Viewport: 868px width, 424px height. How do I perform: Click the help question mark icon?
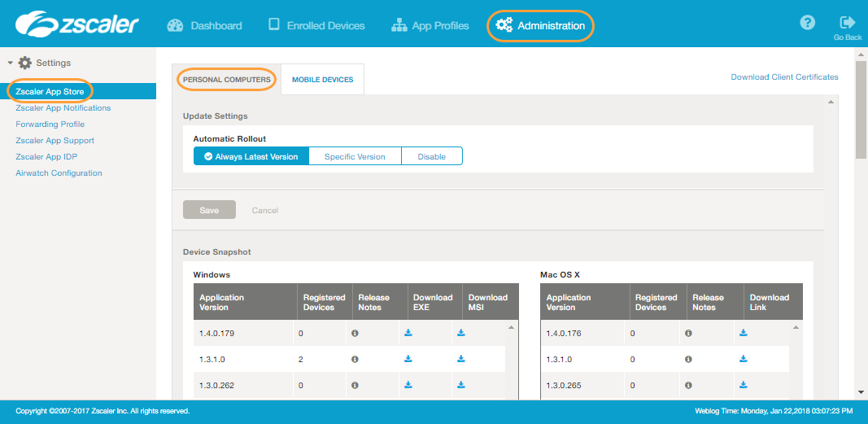(x=807, y=23)
